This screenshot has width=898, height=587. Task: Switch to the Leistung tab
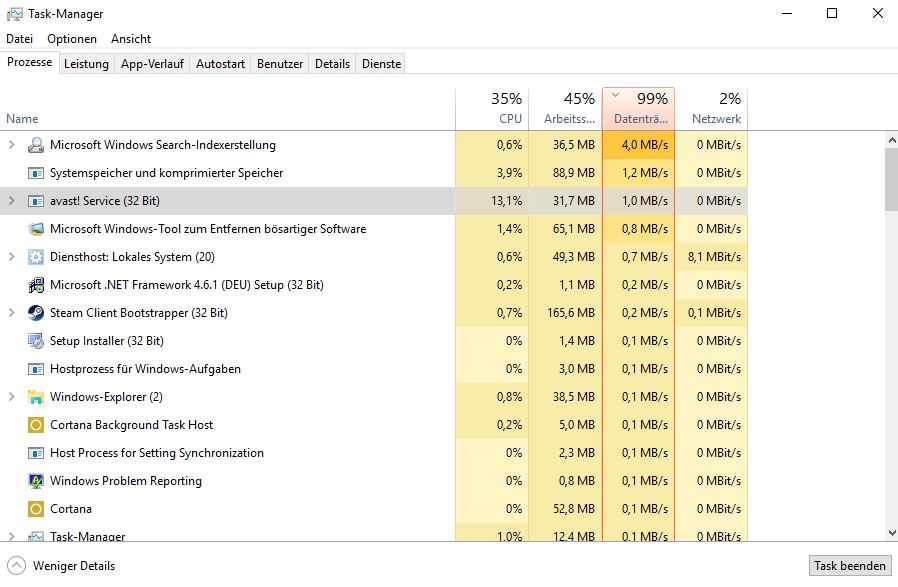(86, 64)
